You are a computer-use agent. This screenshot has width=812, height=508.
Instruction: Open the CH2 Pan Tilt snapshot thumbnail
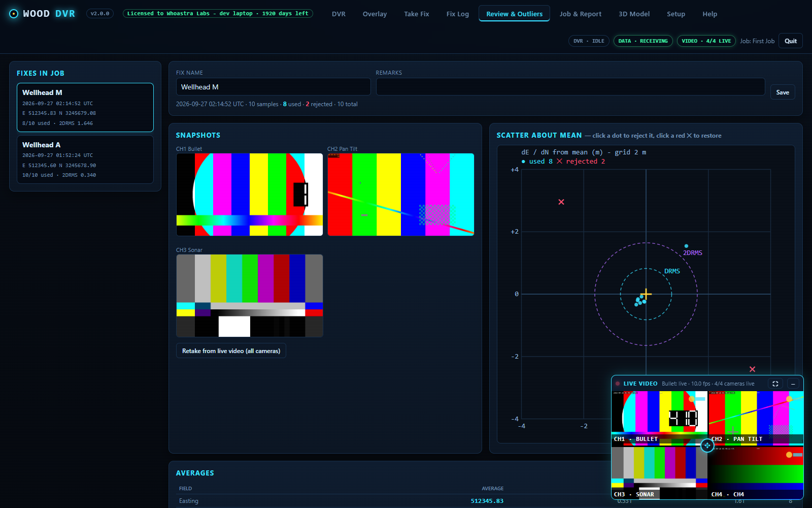coord(401,195)
